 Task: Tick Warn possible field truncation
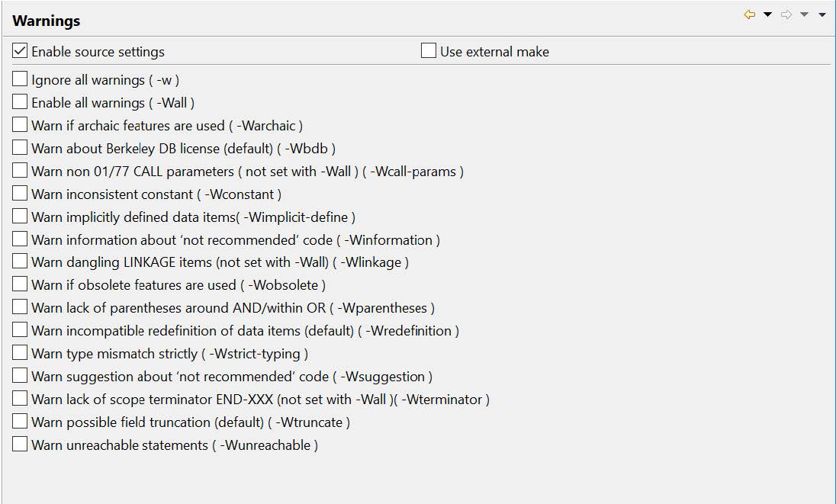click(21, 422)
